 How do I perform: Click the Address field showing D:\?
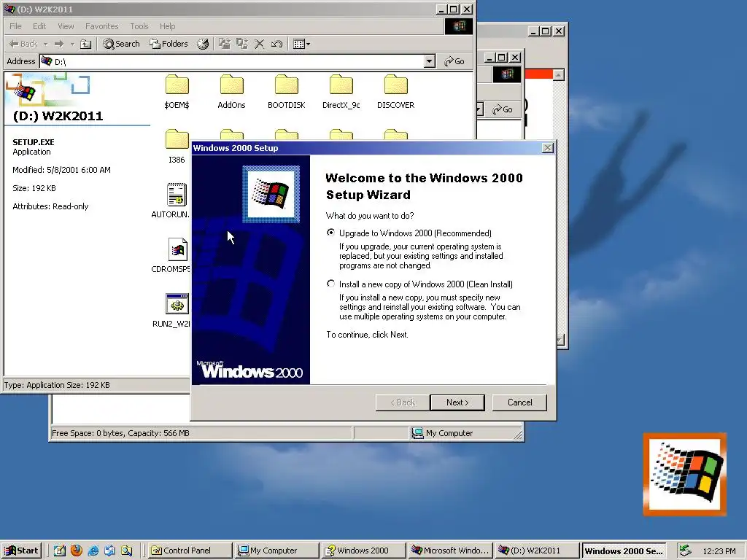(231, 61)
